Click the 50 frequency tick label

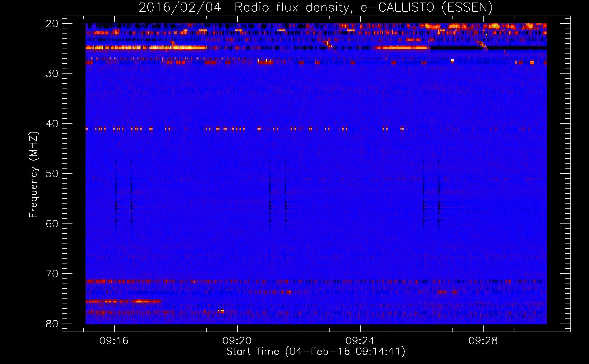click(x=52, y=174)
